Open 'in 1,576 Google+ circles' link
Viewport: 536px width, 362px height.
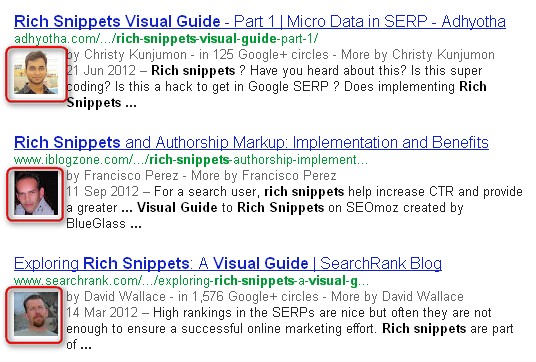coord(248,297)
